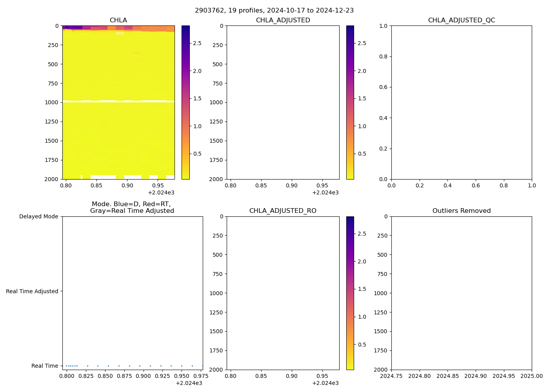Image resolution: width=549 pixels, height=392 pixels.
Task: Click the CHLA_ADJUSTED_RO plot title
Action: (x=283, y=211)
